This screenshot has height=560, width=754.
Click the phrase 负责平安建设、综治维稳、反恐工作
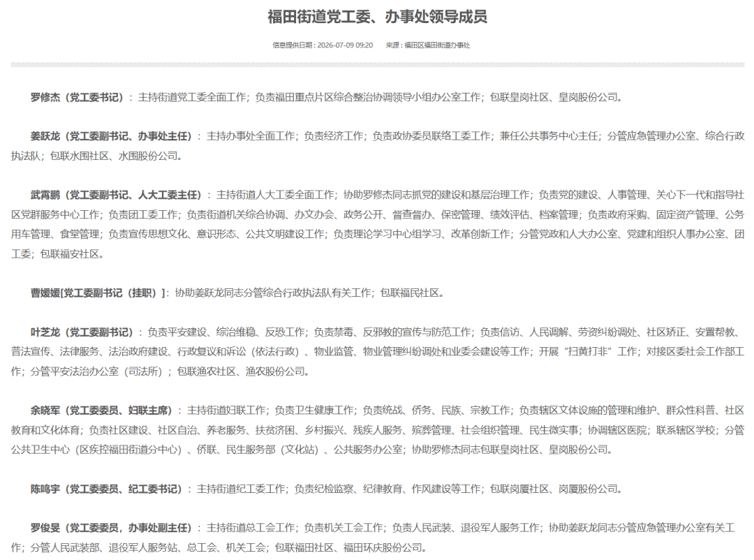pyautogui.click(x=226, y=332)
